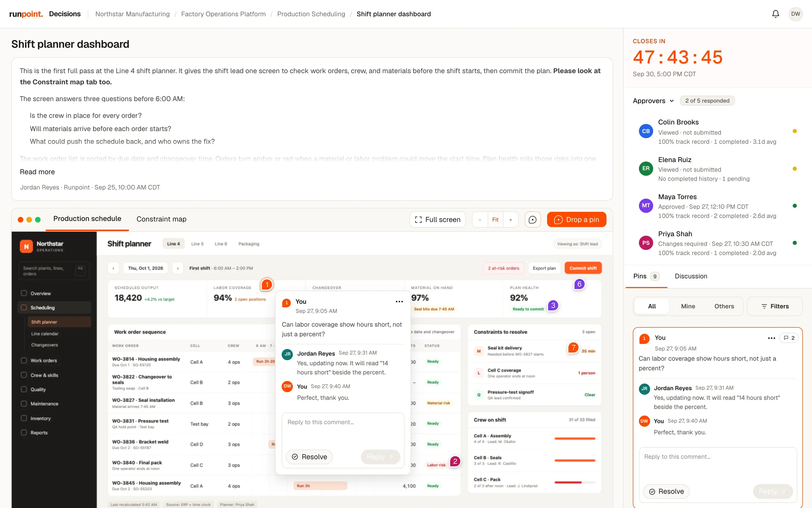
Task: Click the L icon for Cell C coverage
Action: pos(479,373)
